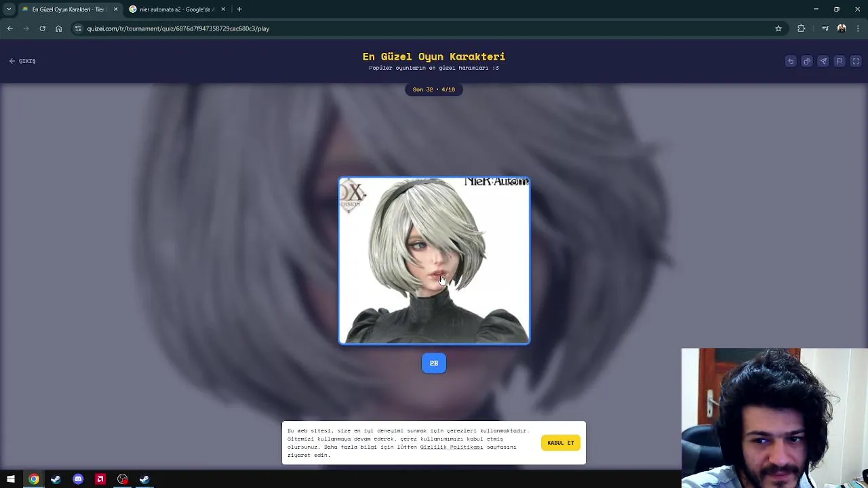Open the media controls icon in toolbar
The width and height of the screenshot is (868, 488).
825,28
